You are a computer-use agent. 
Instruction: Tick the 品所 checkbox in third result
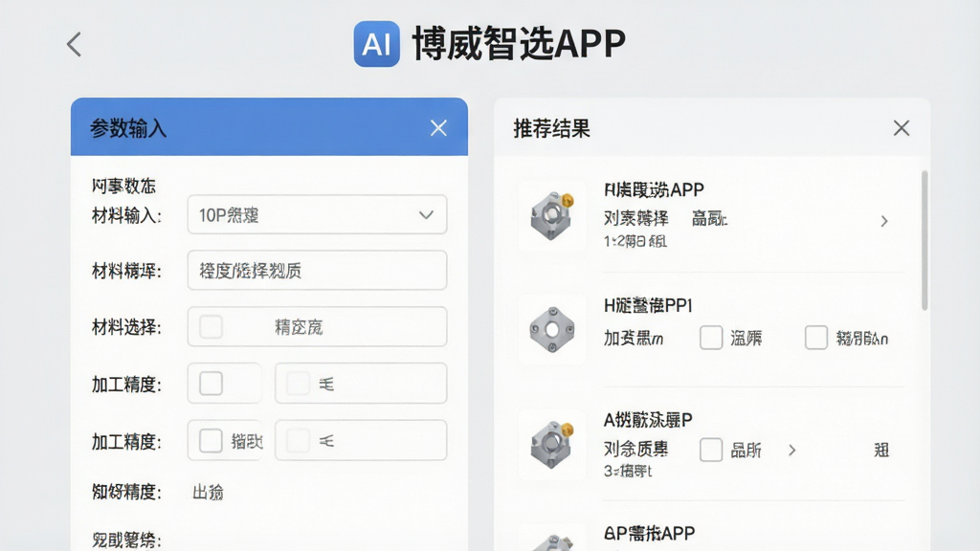[x=711, y=450]
